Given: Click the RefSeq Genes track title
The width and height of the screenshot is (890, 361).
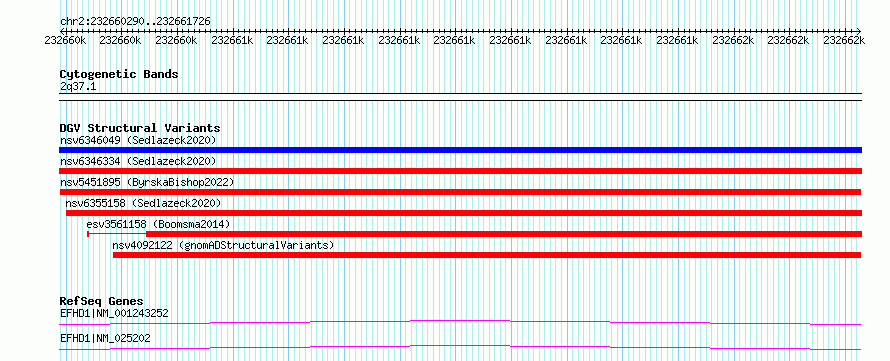Looking at the screenshot, I should 101,301.
